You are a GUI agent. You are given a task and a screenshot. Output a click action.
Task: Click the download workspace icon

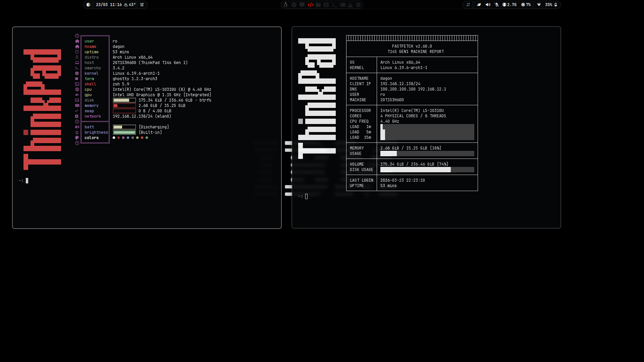350,5
